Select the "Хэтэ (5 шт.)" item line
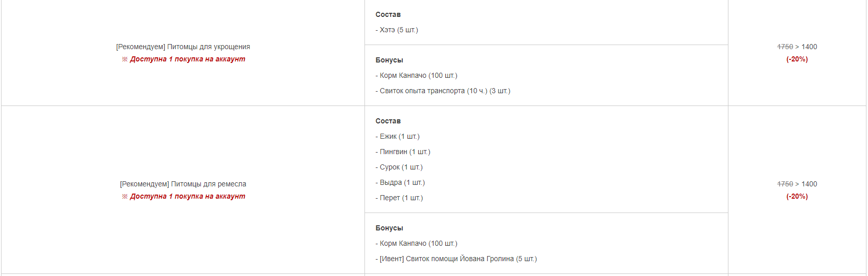The height and width of the screenshot is (276, 868). coord(397,30)
